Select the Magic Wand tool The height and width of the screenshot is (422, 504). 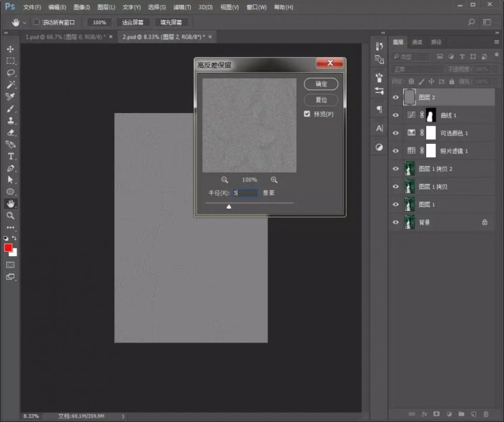pos(10,84)
